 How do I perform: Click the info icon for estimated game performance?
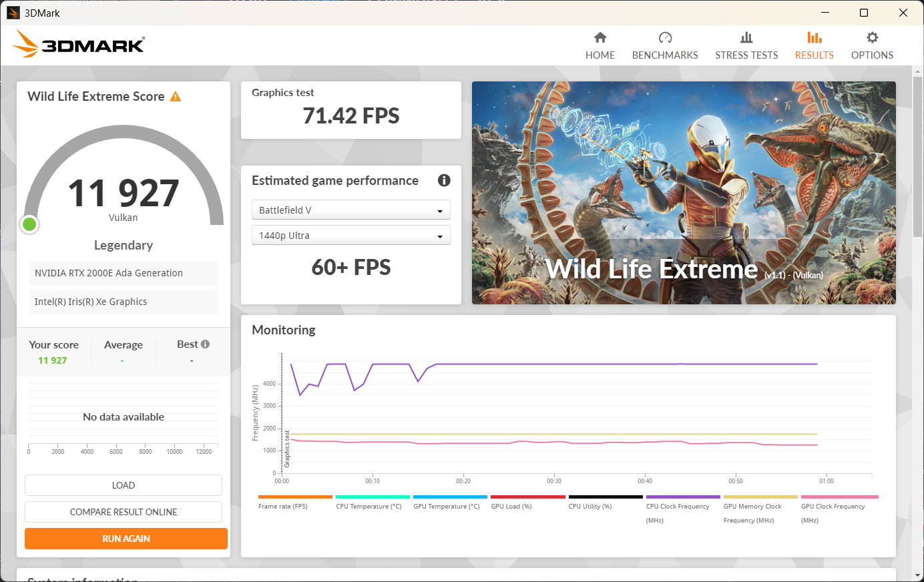click(x=444, y=180)
